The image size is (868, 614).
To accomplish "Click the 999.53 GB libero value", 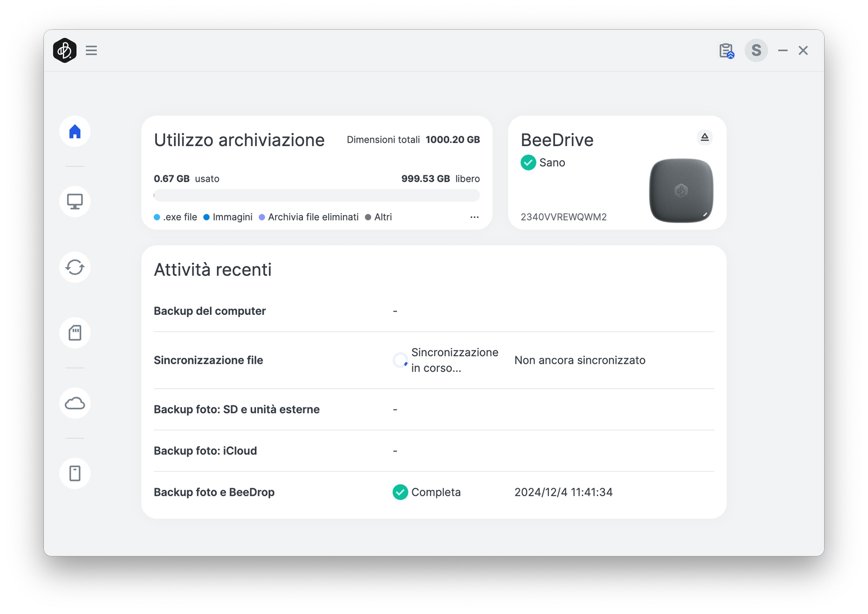I will (x=441, y=179).
